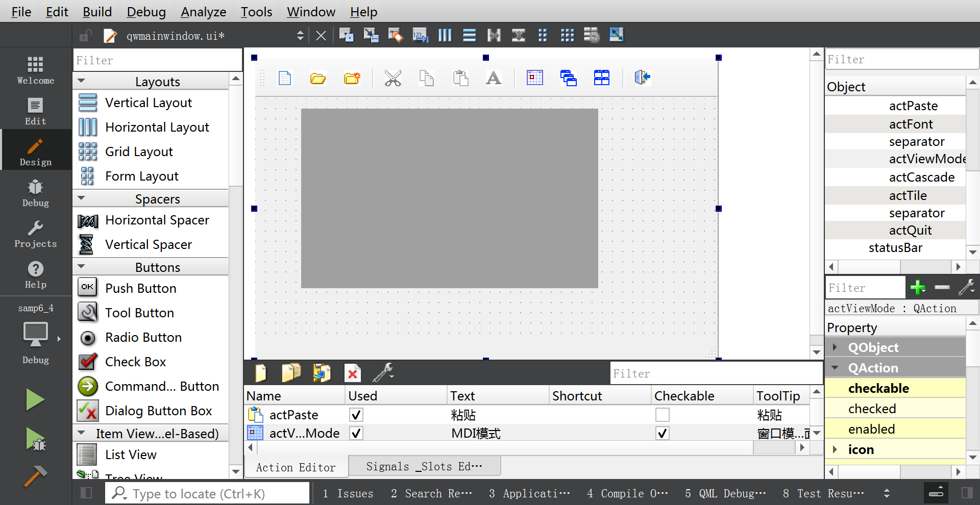Apply vertical splitter layout icon
The height and width of the screenshot is (505, 980).
(x=518, y=35)
